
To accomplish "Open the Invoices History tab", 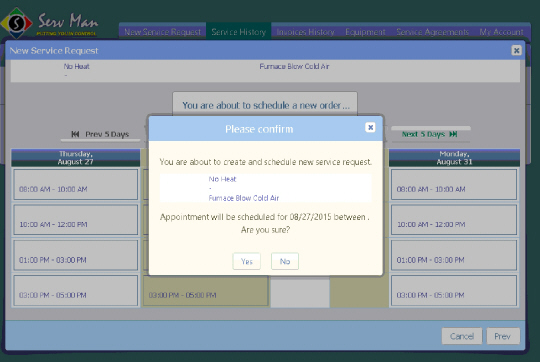I will tap(305, 32).
